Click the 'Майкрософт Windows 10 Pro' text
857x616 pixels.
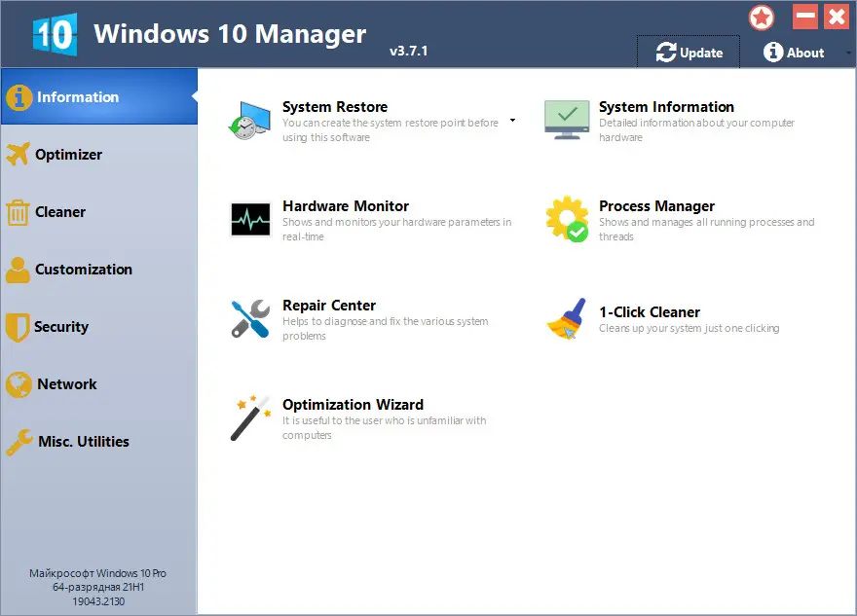tap(97, 573)
